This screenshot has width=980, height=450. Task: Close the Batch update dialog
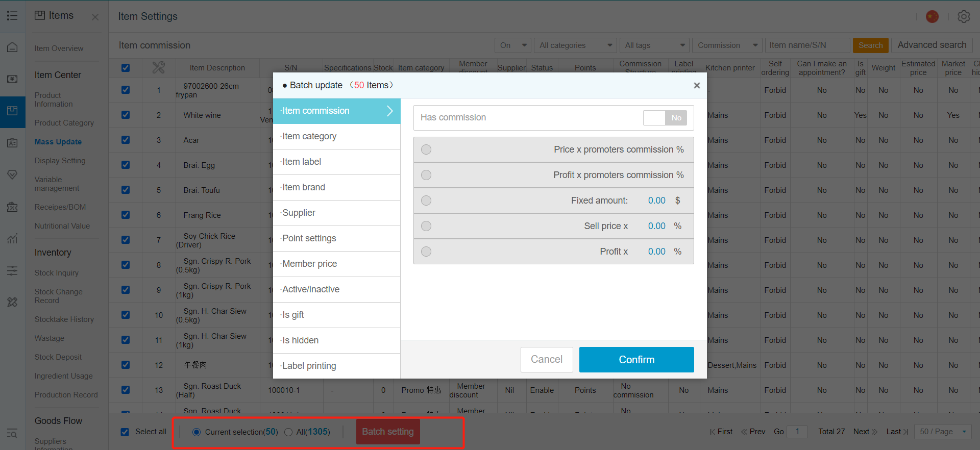tap(697, 85)
